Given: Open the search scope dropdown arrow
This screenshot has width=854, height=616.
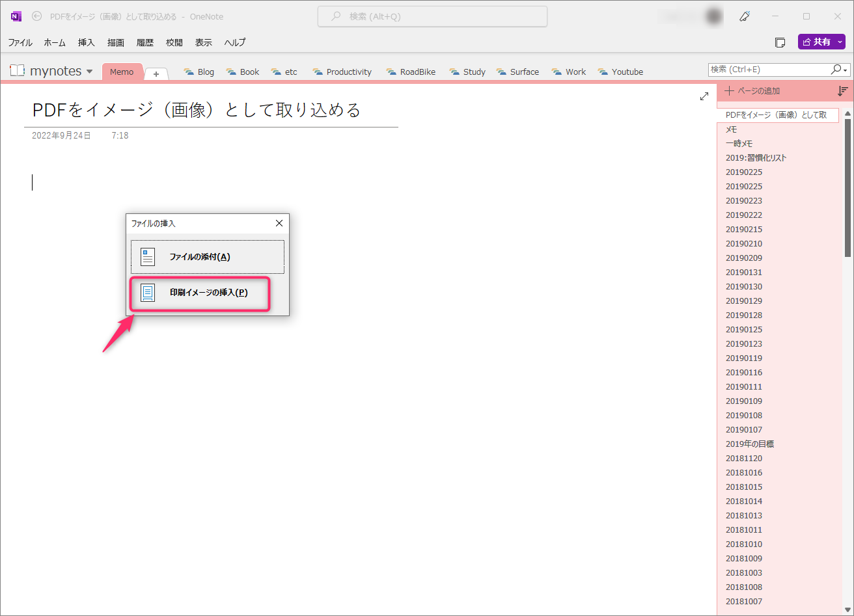Looking at the screenshot, I should [x=846, y=70].
